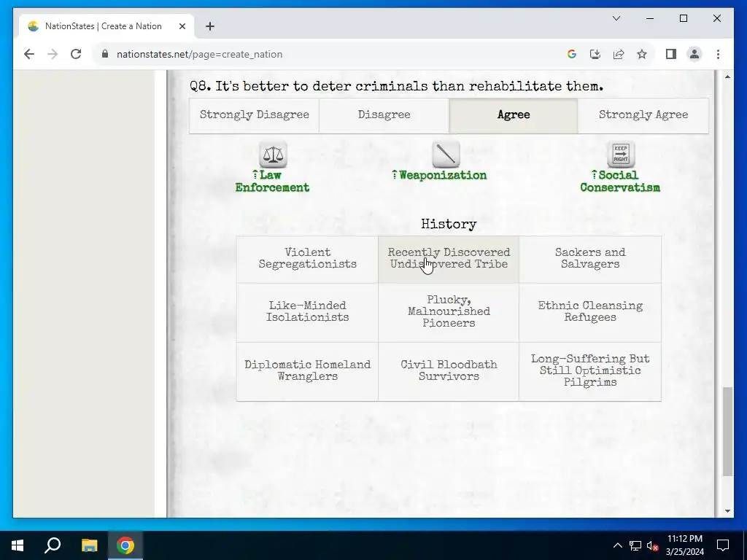Image resolution: width=747 pixels, height=560 pixels.
Task: Bookmark this page with the star icon
Action: (642, 54)
